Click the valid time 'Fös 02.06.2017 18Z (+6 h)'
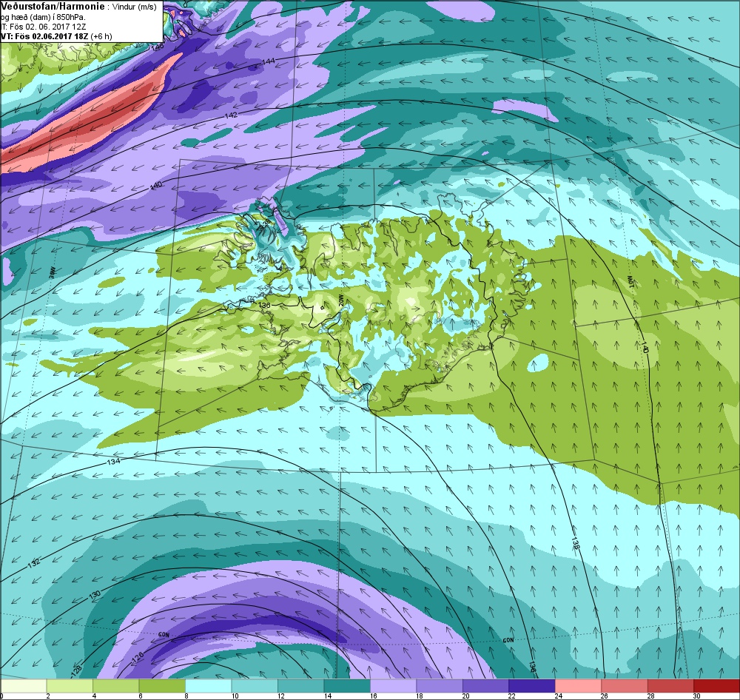This screenshot has width=740, height=700. [x=64, y=36]
